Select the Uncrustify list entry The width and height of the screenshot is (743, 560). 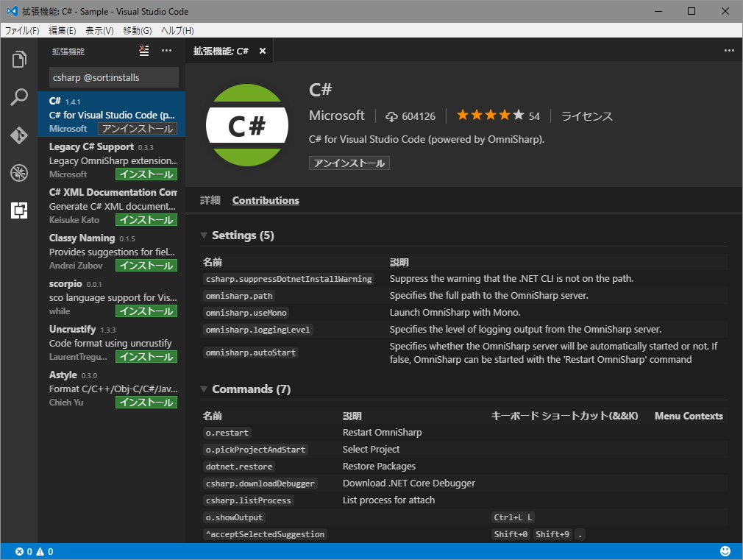(111, 342)
